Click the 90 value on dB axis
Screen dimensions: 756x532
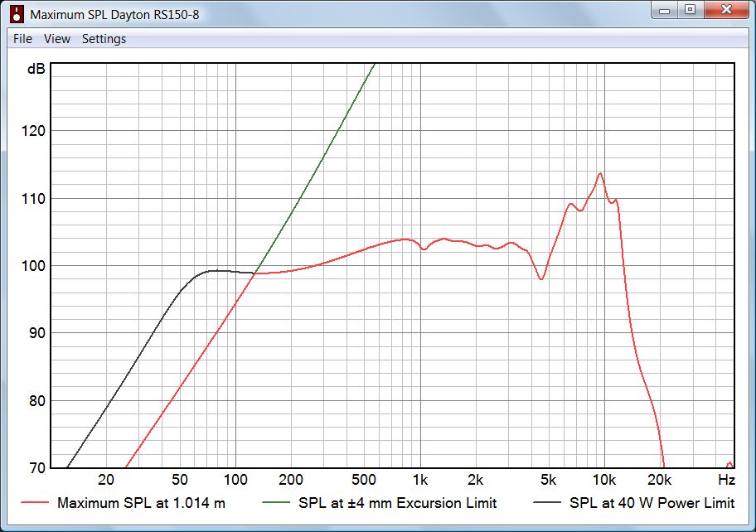click(37, 333)
